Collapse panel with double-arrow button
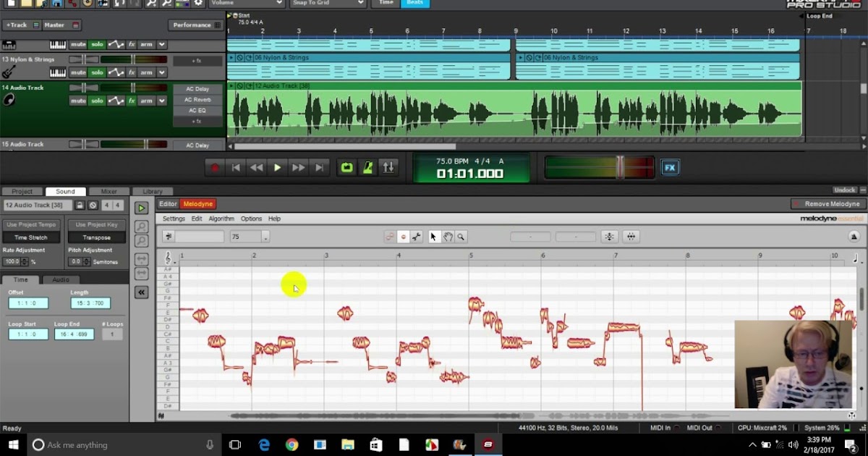 [x=142, y=292]
